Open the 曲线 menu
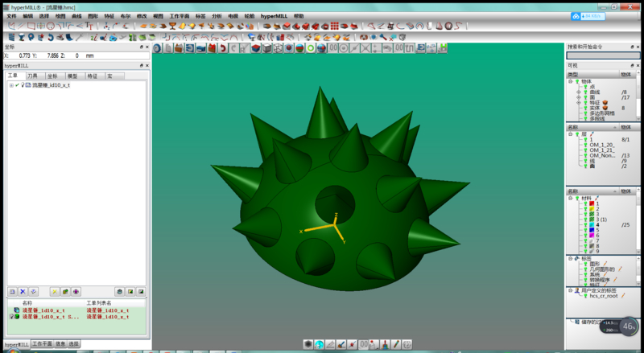 click(x=76, y=16)
